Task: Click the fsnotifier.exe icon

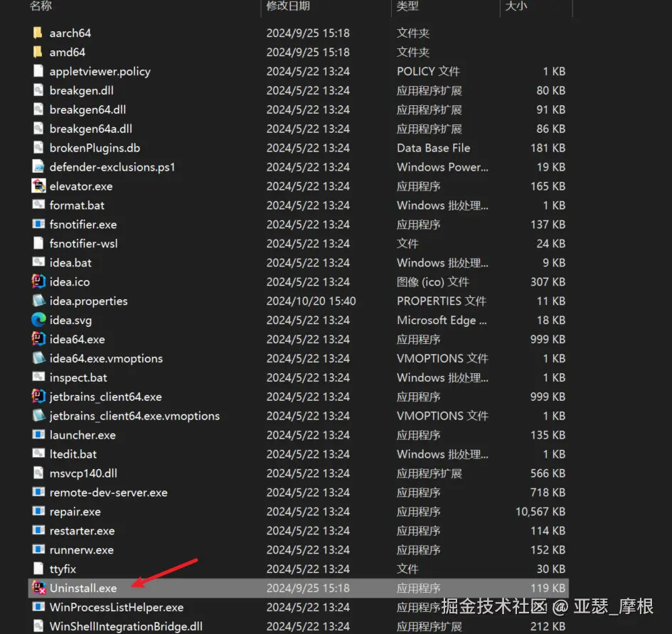Action: pos(38,224)
